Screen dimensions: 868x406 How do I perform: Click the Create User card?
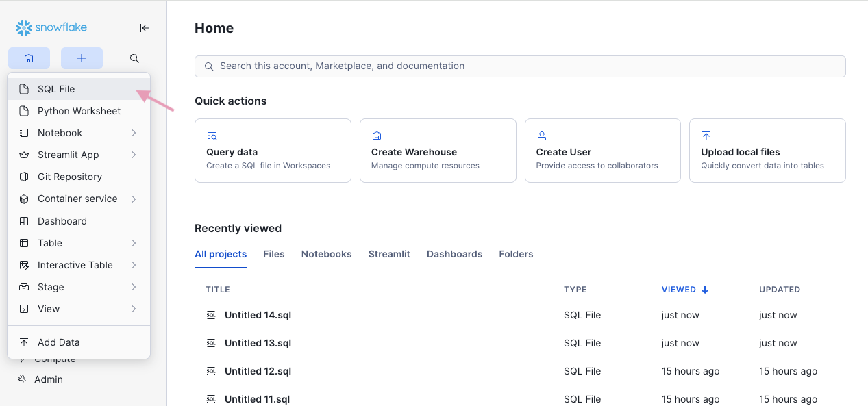click(x=602, y=151)
